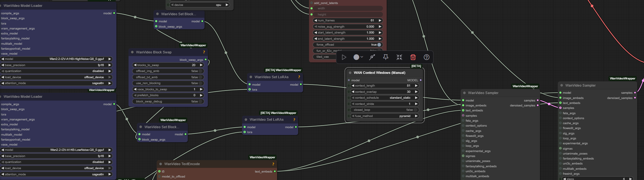Open the device cpu dropdown
This screenshot has height=180, width=644.
(200, 5)
